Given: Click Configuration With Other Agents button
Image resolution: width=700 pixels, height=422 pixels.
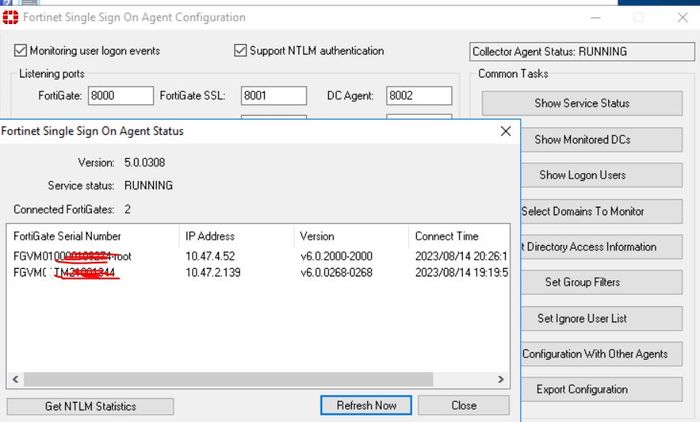Looking at the screenshot, I should pos(601,354).
